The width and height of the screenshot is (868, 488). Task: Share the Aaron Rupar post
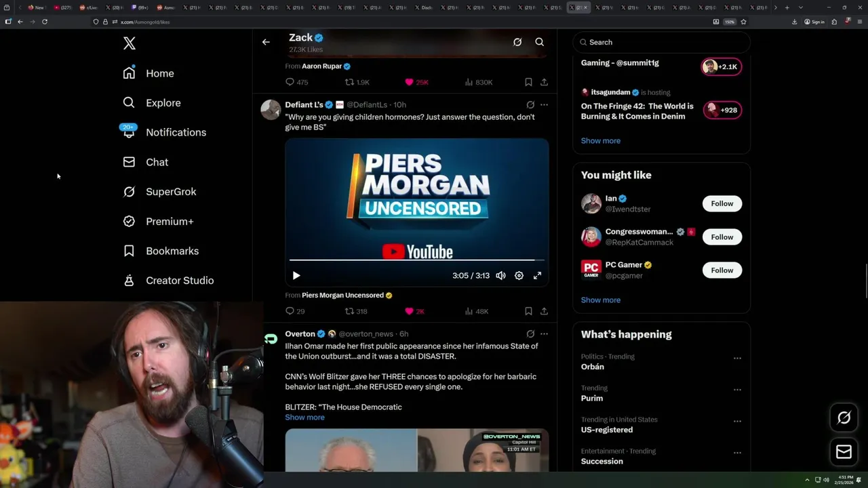(544, 82)
